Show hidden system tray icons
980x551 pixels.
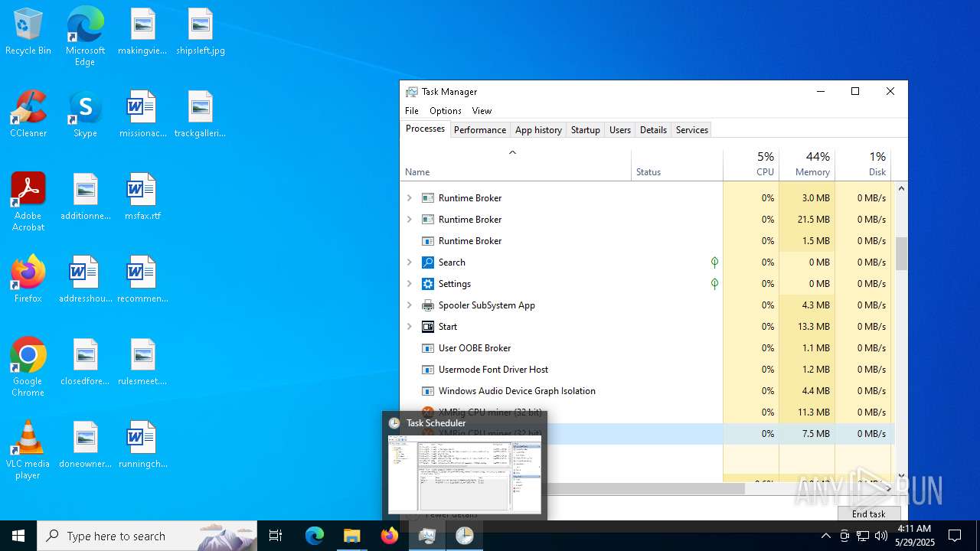point(825,536)
